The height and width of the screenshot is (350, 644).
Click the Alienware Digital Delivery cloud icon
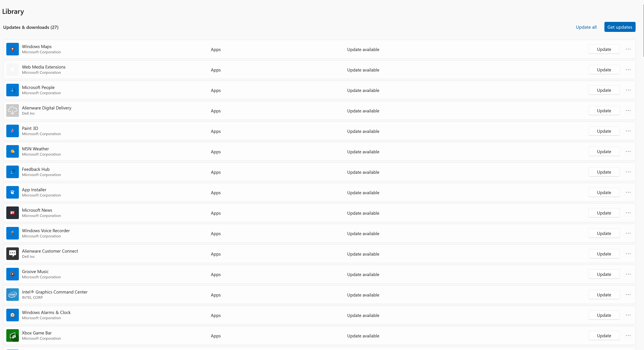click(13, 110)
